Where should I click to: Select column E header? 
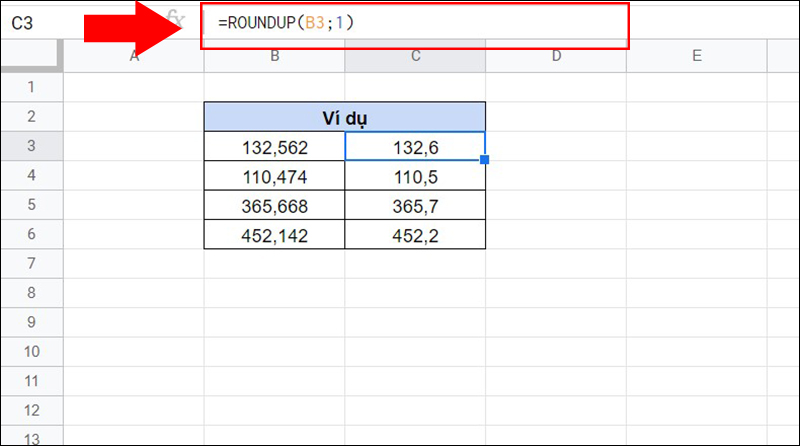696,56
